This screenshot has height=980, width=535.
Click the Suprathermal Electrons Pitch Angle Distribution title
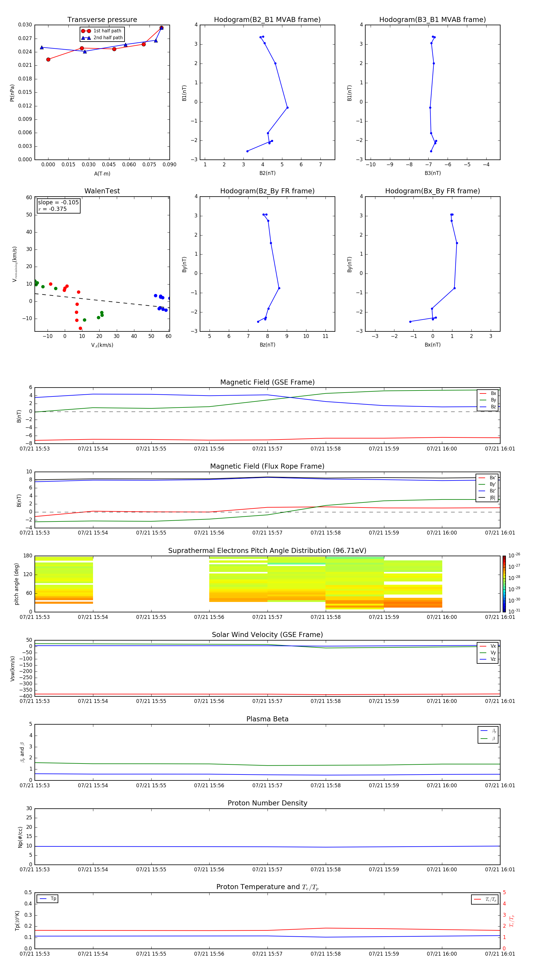267,551
